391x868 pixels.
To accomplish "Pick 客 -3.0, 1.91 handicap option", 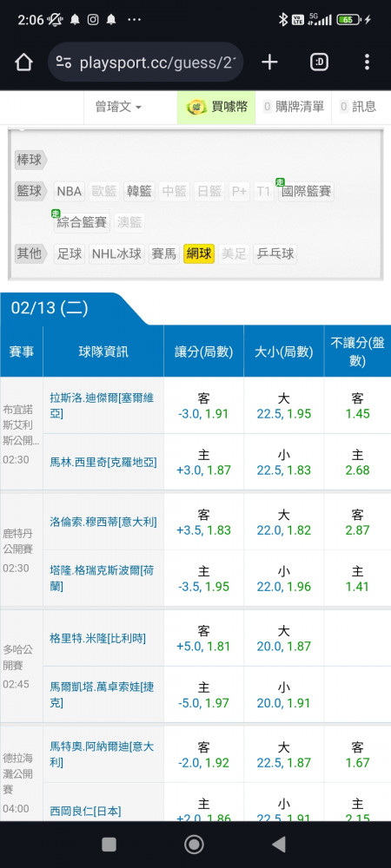I will tap(203, 405).
